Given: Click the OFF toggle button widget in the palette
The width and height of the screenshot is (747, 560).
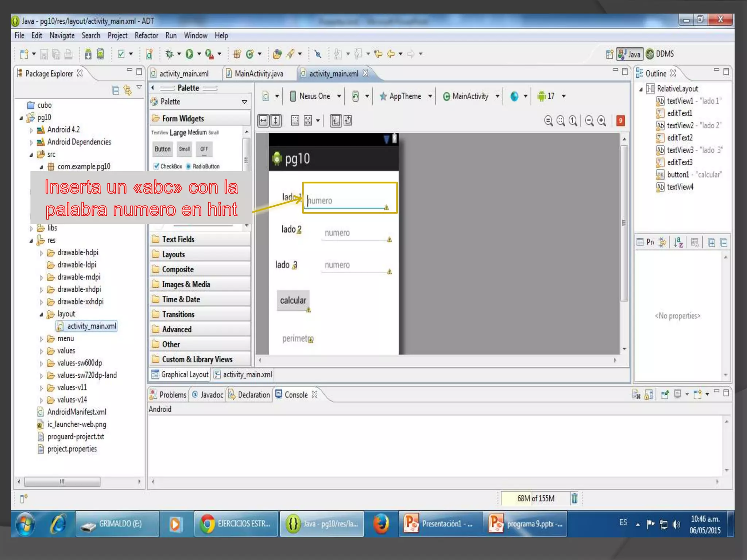Looking at the screenshot, I should [204, 149].
